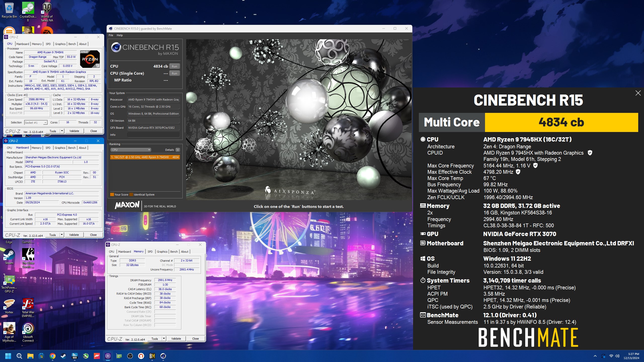Open taskbar Search
The image size is (644, 362).
click(x=19, y=356)
